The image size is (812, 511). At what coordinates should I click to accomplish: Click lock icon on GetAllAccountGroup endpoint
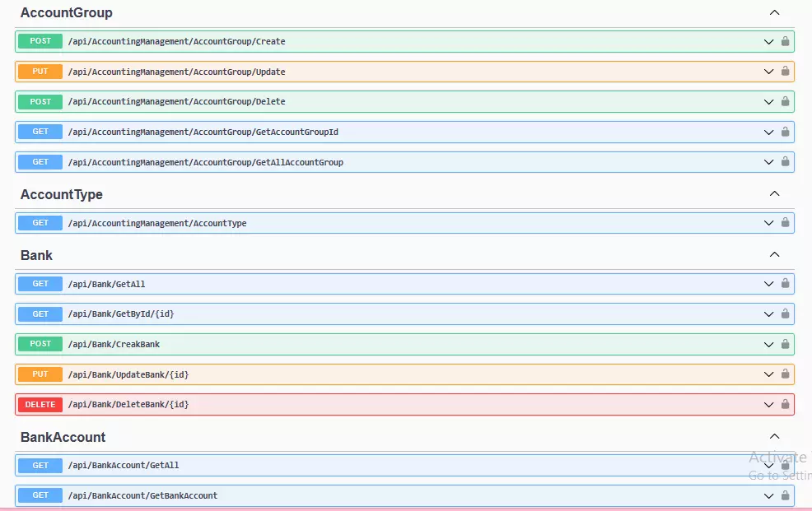(x=785, y=161)
